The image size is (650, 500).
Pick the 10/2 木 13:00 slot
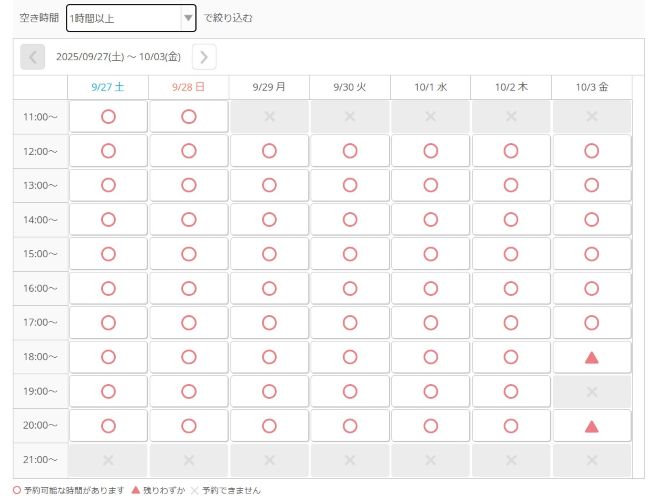[x=511, y=185]
